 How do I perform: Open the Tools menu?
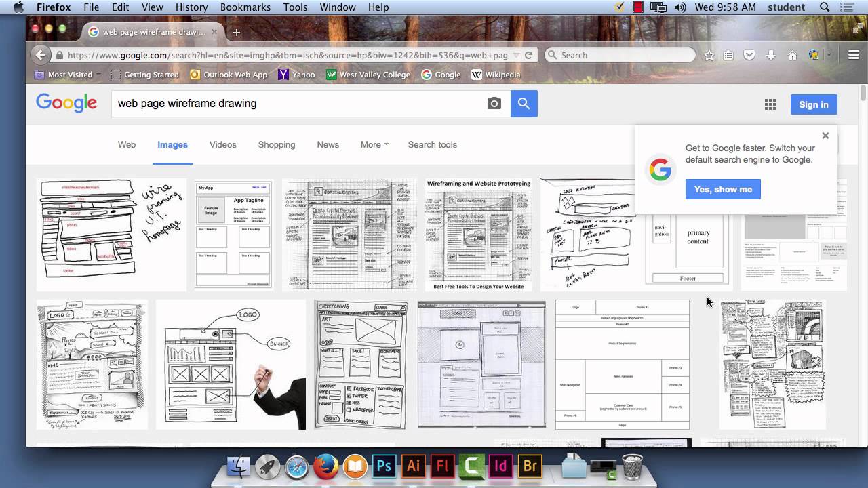point(295,7)
